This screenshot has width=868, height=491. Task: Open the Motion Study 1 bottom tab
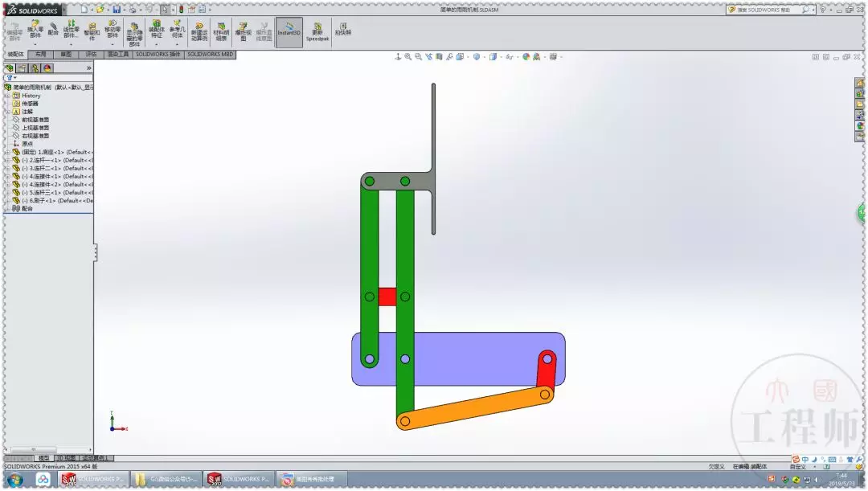coord(97,458)
